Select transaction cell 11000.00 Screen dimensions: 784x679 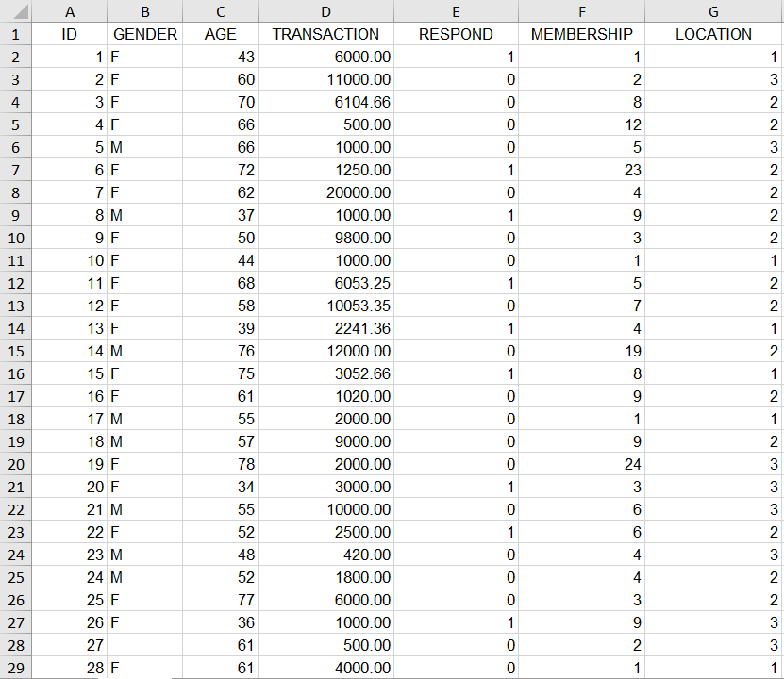click(325, 79)
